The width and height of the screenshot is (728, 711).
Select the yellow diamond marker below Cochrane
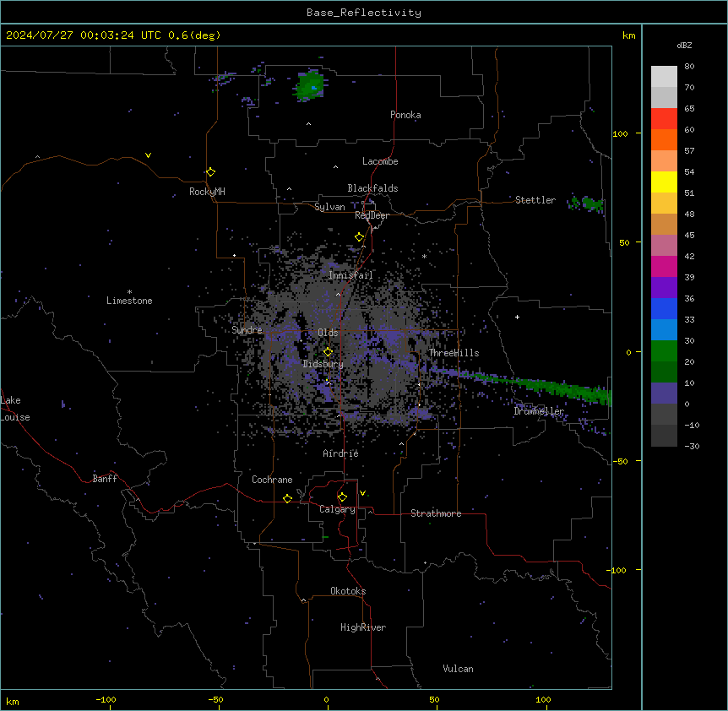coord(287,498)
